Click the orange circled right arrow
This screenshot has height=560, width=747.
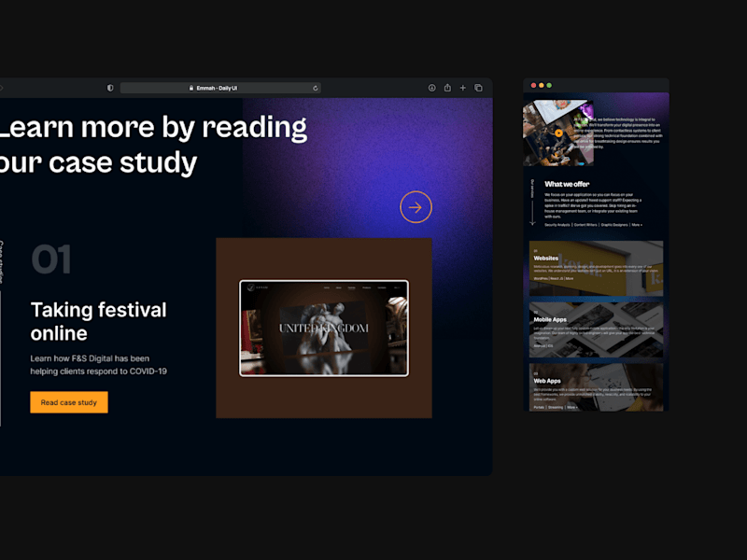point(416,207)
